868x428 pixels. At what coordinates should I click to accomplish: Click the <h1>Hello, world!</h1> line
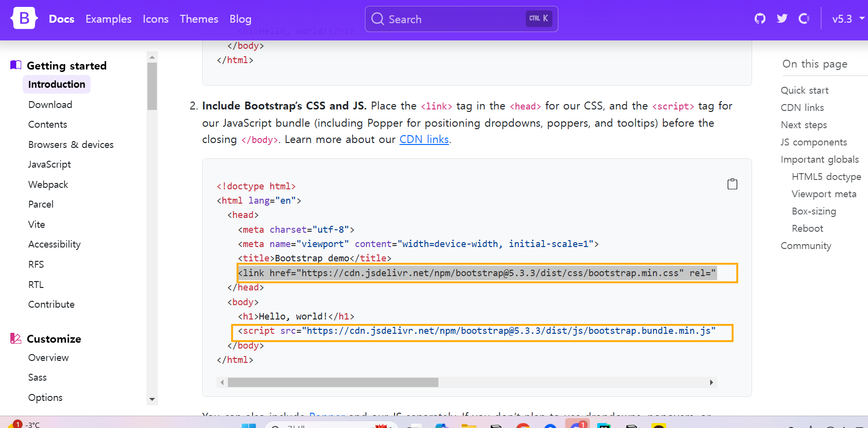(296, 316)
